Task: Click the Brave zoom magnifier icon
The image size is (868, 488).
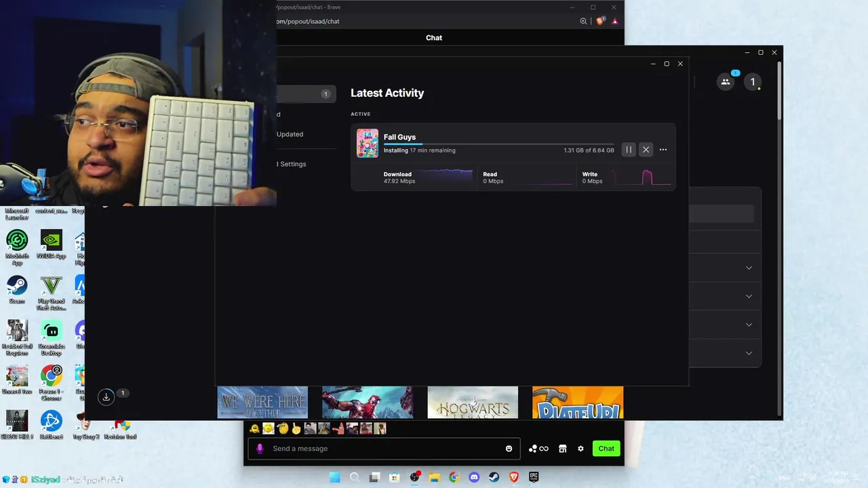Action: 583,21
